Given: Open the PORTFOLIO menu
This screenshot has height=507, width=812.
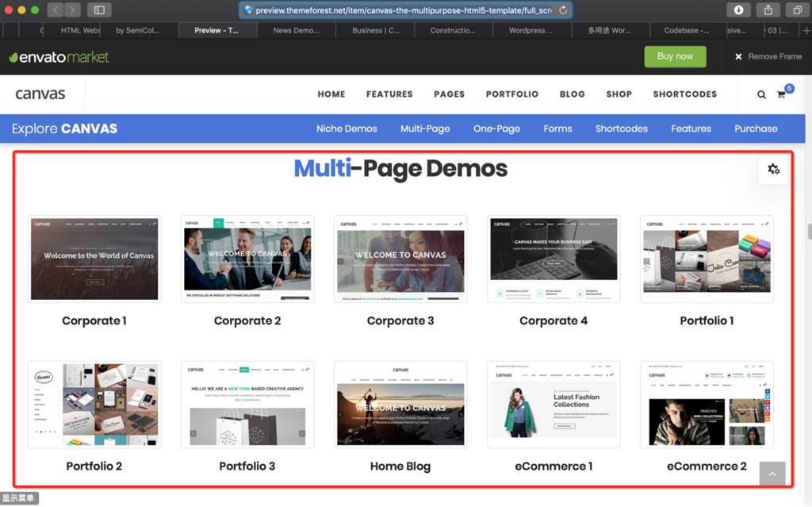Looking at the screenshot, I should click(512, 94).
